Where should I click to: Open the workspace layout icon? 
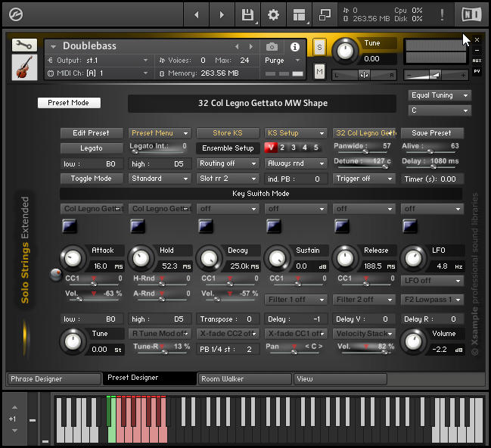pos(299,14)
